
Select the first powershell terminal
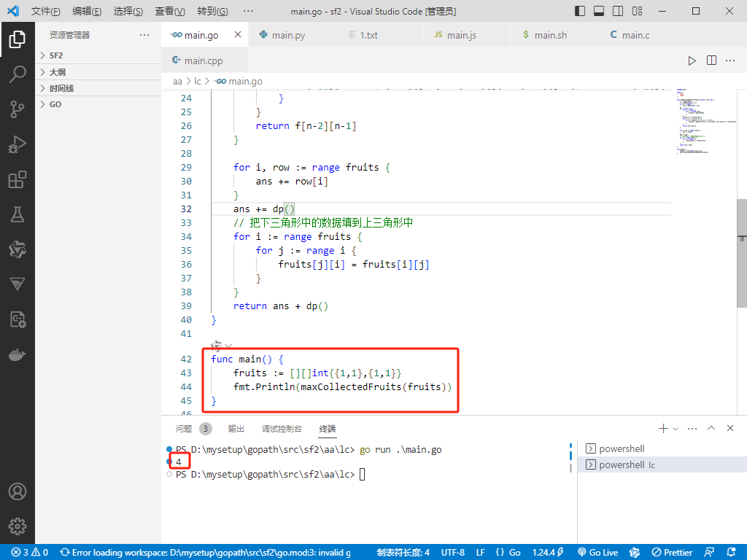(662, 448)
